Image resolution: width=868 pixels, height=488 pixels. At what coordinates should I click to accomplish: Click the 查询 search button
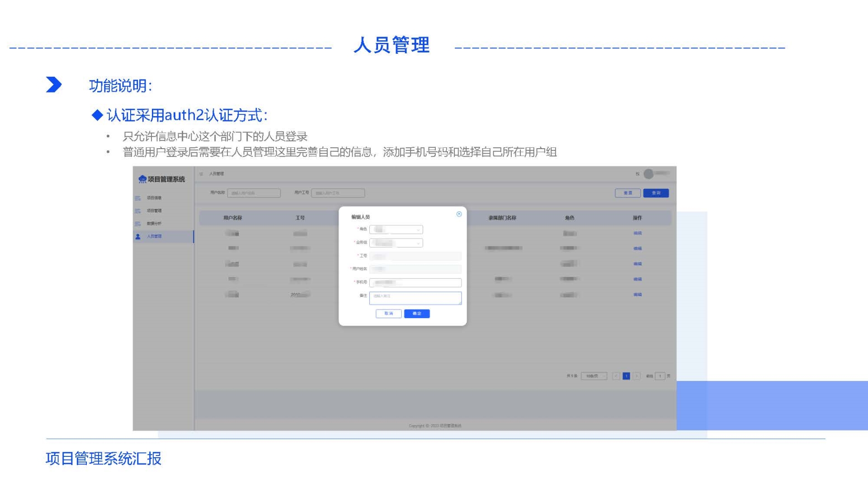click(x=656, y=193)
